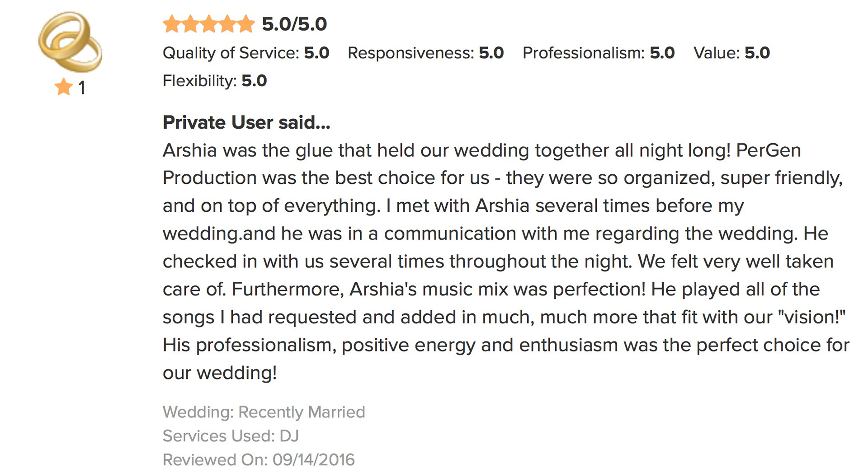Click the gold wedding rings avatar icon
The width and height of the screenshot is (868, 472).
[x=70, y=42]
